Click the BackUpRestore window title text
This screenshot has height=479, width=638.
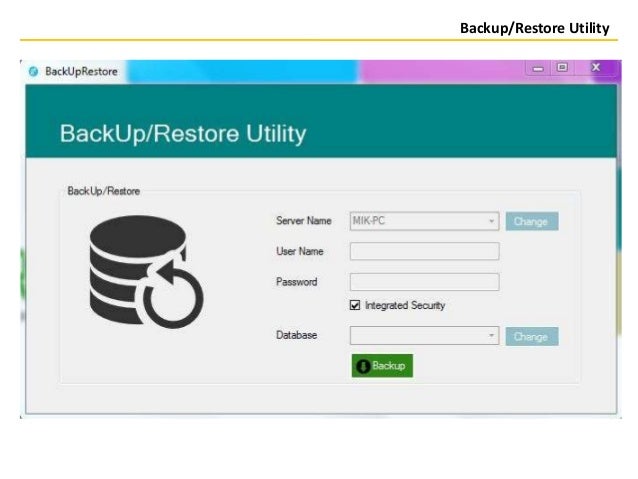coord(81,72)
